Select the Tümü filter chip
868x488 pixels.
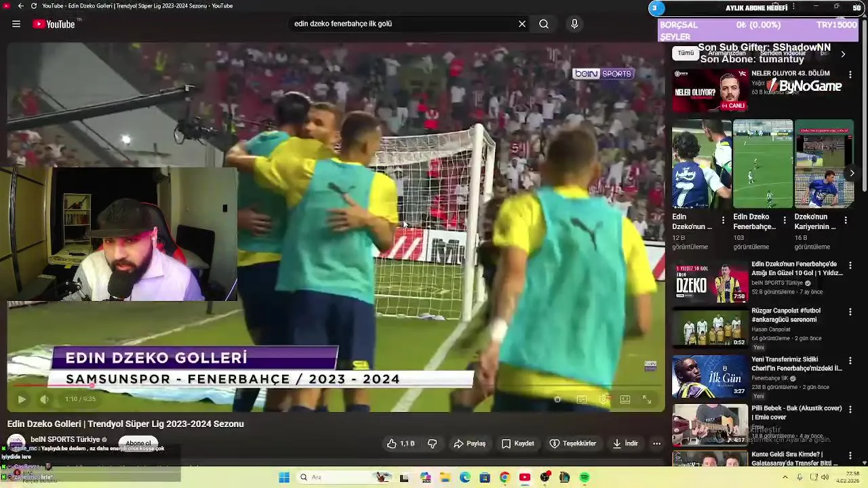(686, 53)
